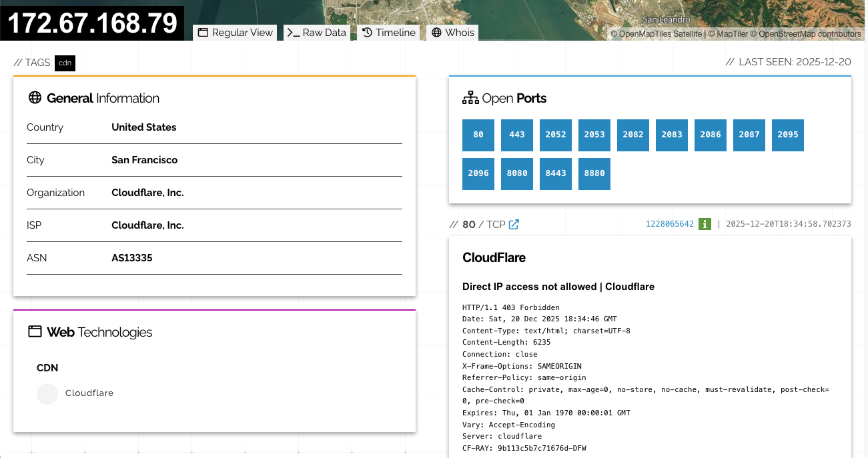Click the HTTP/1.1 403 Forbidden line
This screenshot has width=868, height=458.
tap(511, 308)
